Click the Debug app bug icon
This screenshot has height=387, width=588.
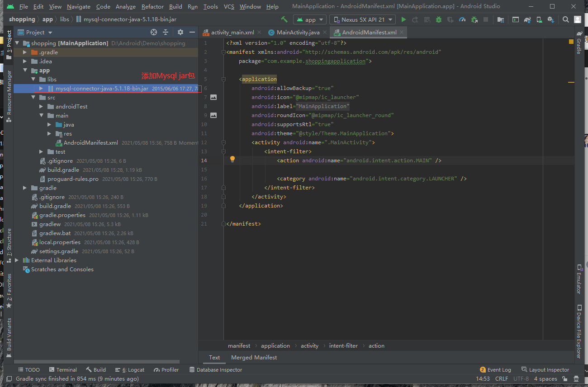pos(438,19)
